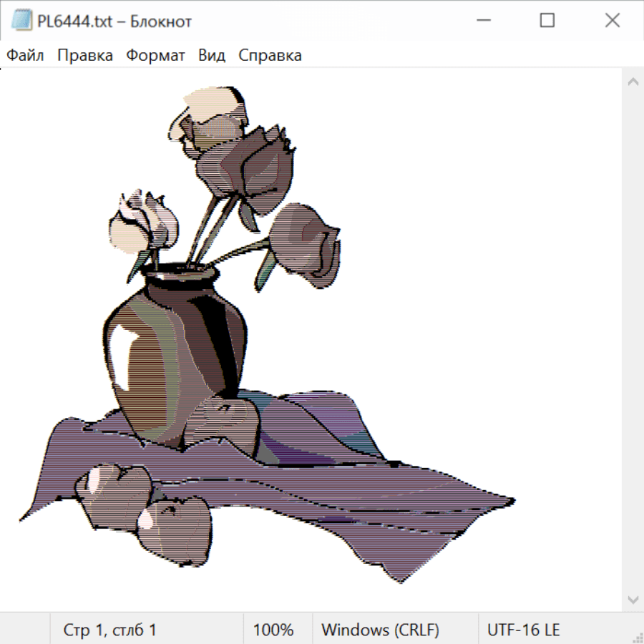Image resolution: width=644 pixels, height=644 pixels.
Task: Open the Справка menu
Action: [x=270, y=56]
